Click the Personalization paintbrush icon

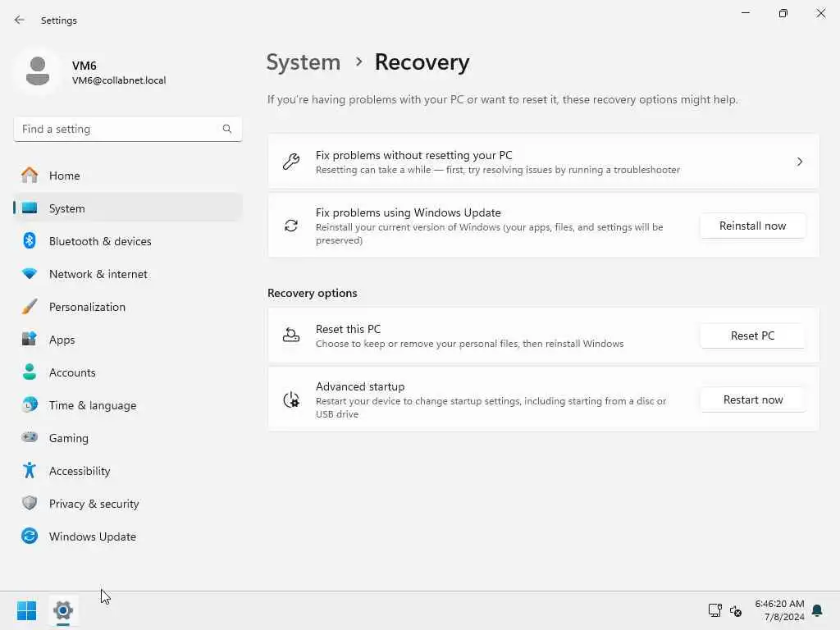click(30, 307)
